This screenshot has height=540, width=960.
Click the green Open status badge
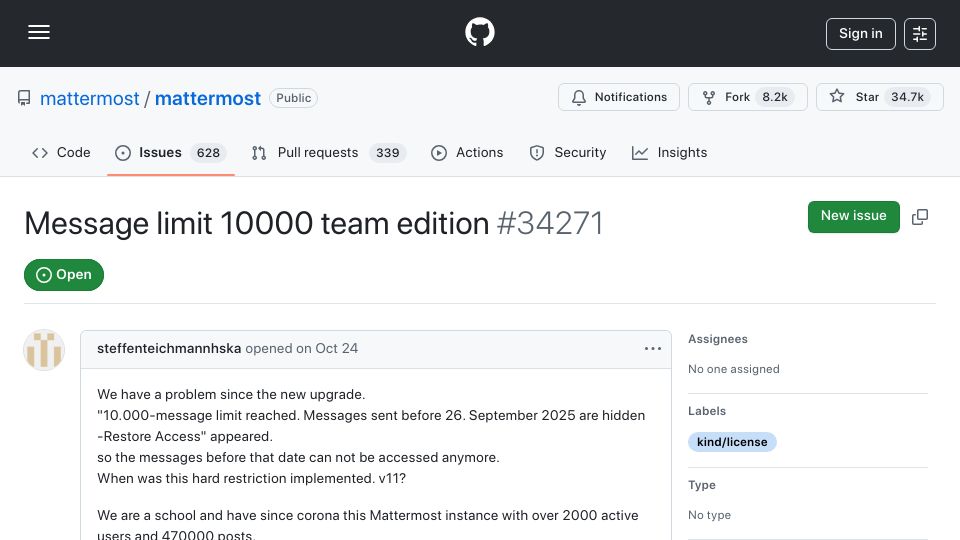coord(64,275)
